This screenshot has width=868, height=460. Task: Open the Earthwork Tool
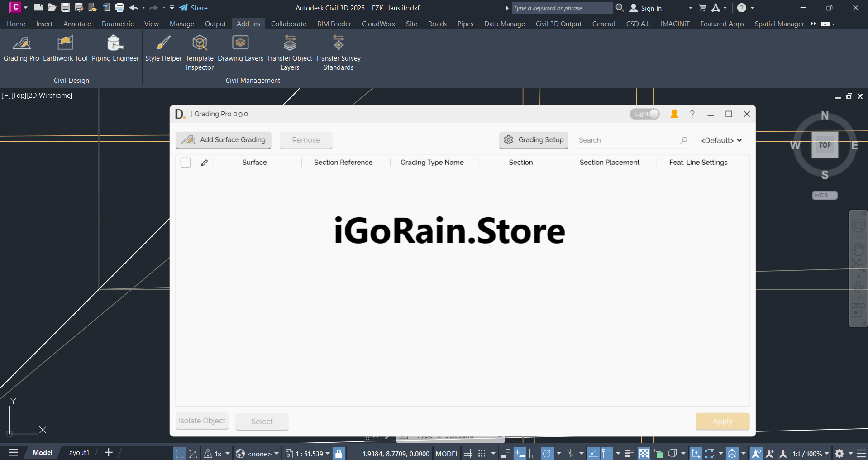pyautogui.click(x=65, y=50)
